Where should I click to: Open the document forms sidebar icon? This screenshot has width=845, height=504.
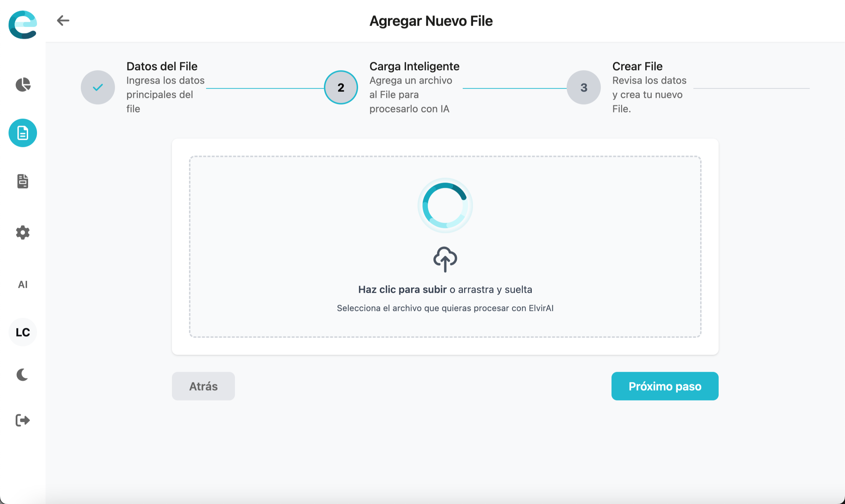coord(23,181)
